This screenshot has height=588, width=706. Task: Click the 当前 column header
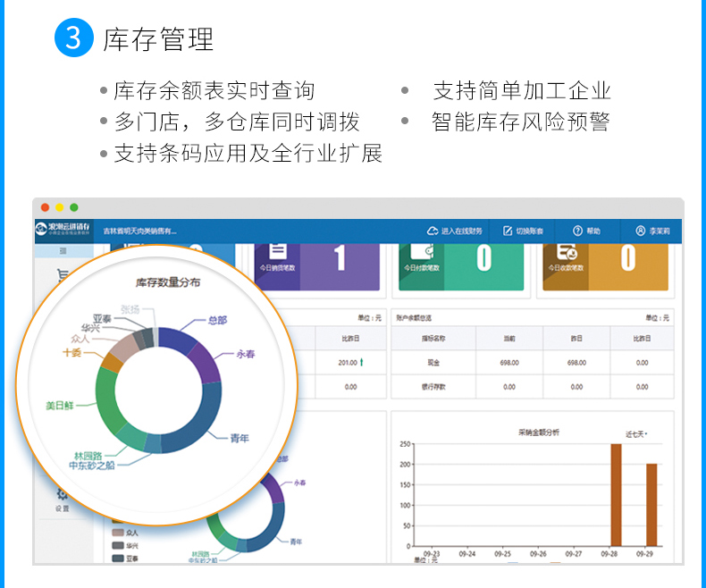(x=509, y=338)
